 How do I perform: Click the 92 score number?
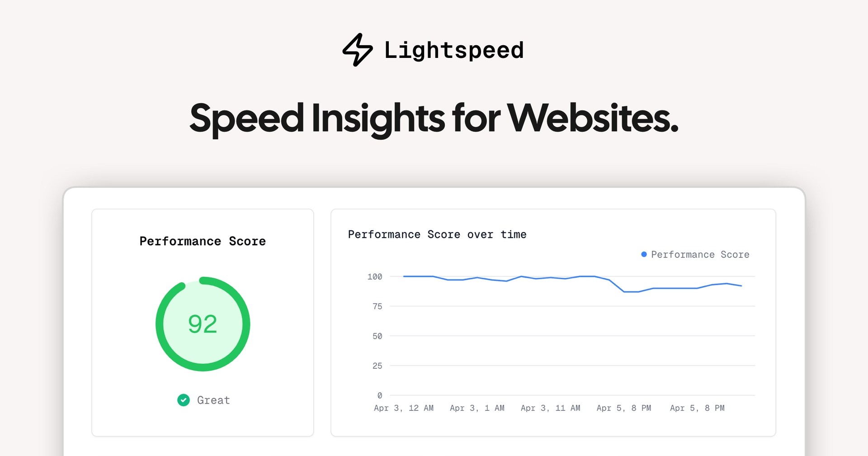point(203,324)
